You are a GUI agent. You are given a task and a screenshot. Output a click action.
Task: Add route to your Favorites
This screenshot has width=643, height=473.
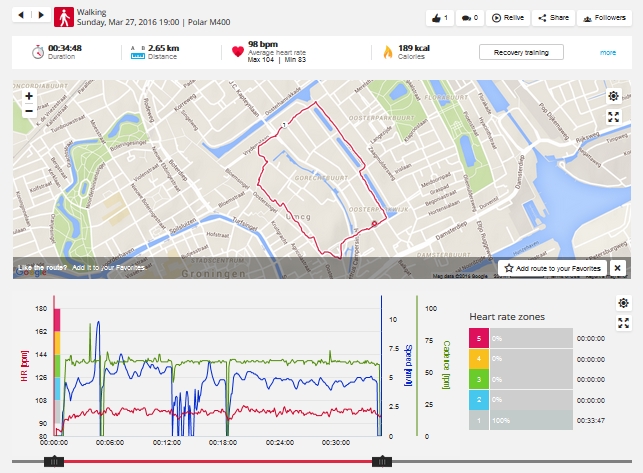551,269
